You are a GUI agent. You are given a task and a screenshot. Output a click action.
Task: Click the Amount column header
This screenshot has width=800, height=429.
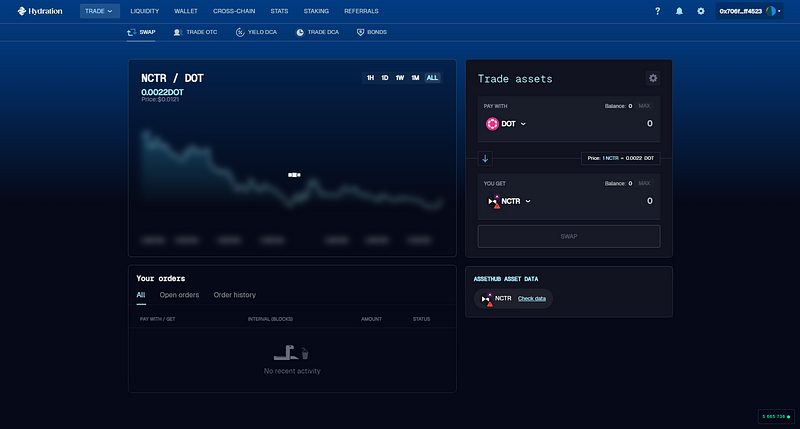coord(371,319)
